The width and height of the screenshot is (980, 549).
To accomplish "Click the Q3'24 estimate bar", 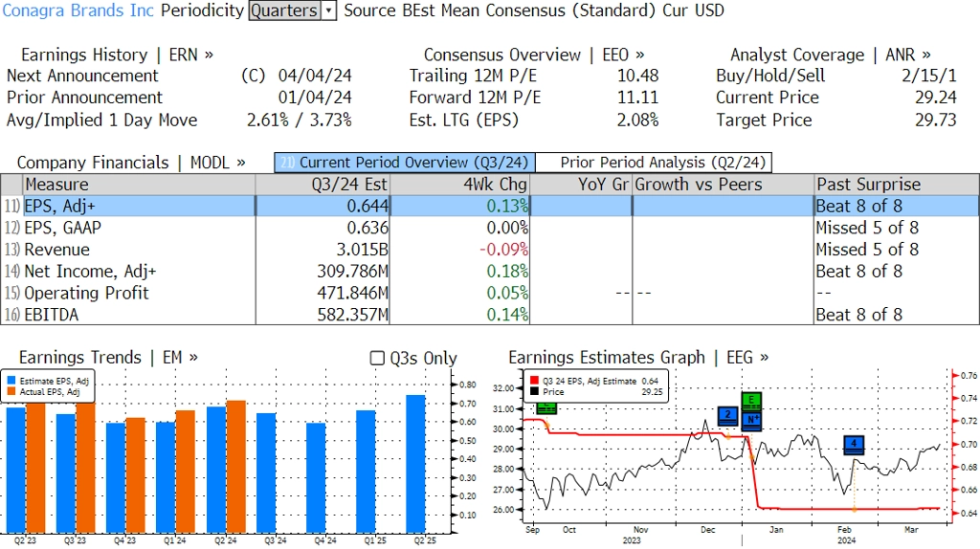I will pos(266,473).
